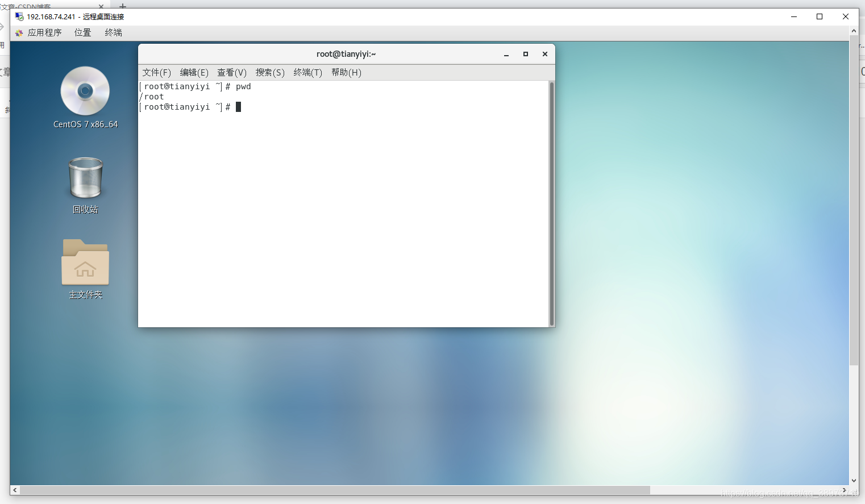This screenshot has height=504, width=865.
Task: Maximize the root@tianyiyi terminal window
Action: click(526, 54)
